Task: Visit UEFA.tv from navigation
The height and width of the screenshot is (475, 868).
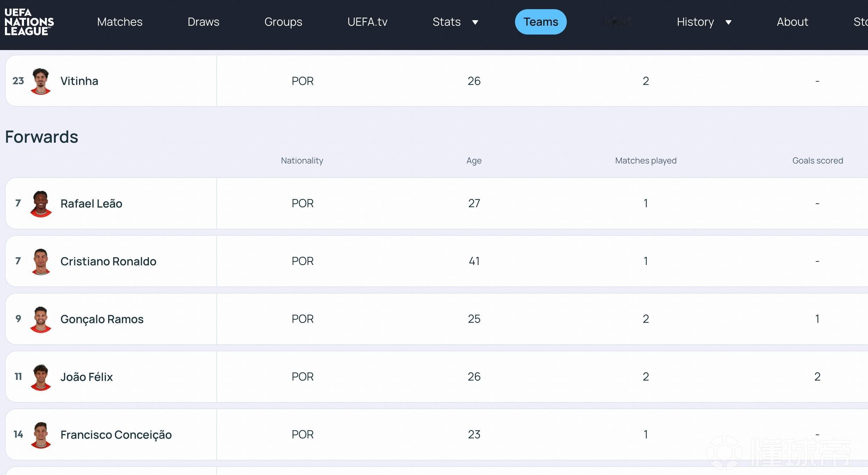Action: pyautogui.click(x=367, y=22)
